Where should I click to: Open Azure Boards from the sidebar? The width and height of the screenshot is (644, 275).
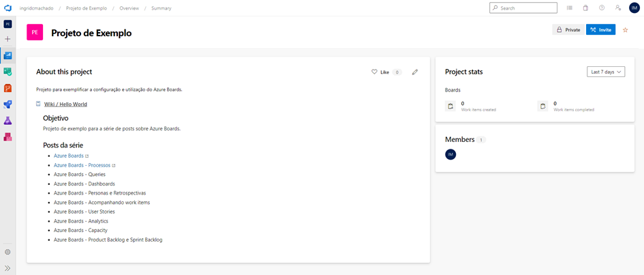pos(7,72)
